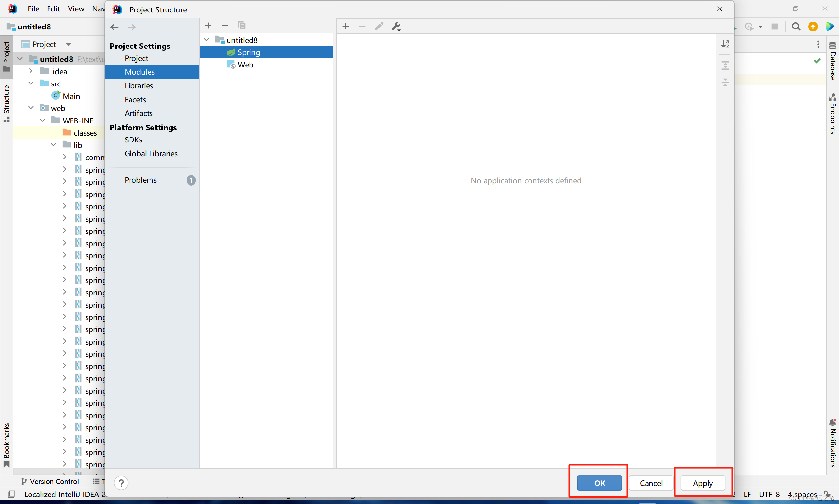Collapse the lib folder in project tree
Screen dimensions: 839x504
pyautogui.click(x=53, y=145)
